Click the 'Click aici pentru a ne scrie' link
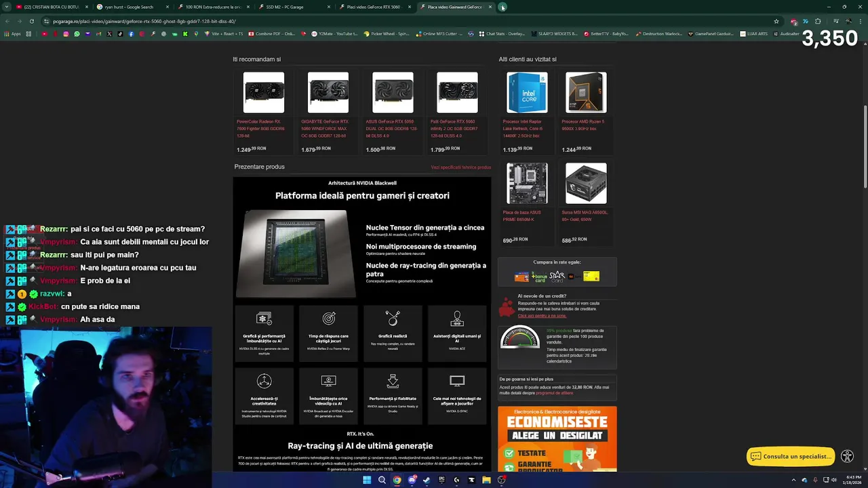The image size is (868, 488). 542,316
